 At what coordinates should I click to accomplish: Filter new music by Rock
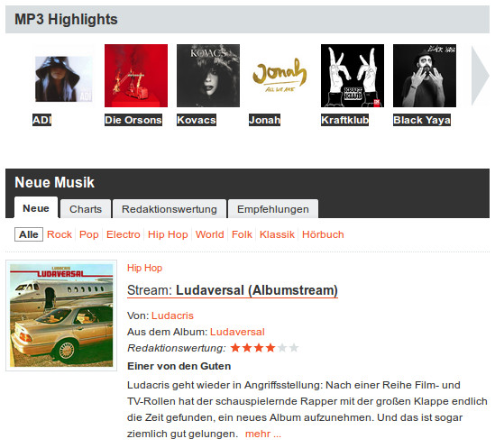tap(60, 234)
